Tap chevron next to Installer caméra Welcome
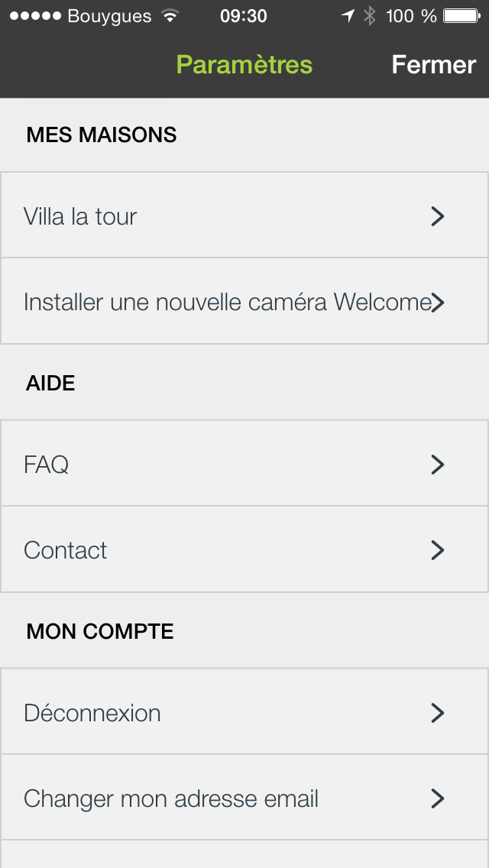The width and height of the screenshot is (489, 868). point(438,303)
